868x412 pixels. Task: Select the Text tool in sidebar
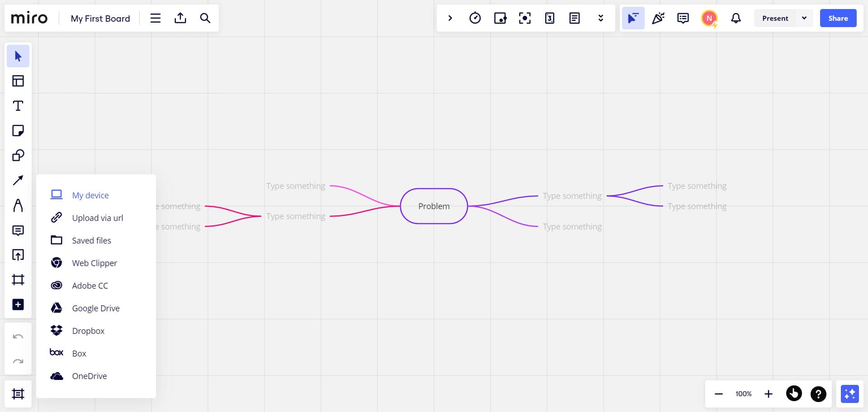point(18,106)
